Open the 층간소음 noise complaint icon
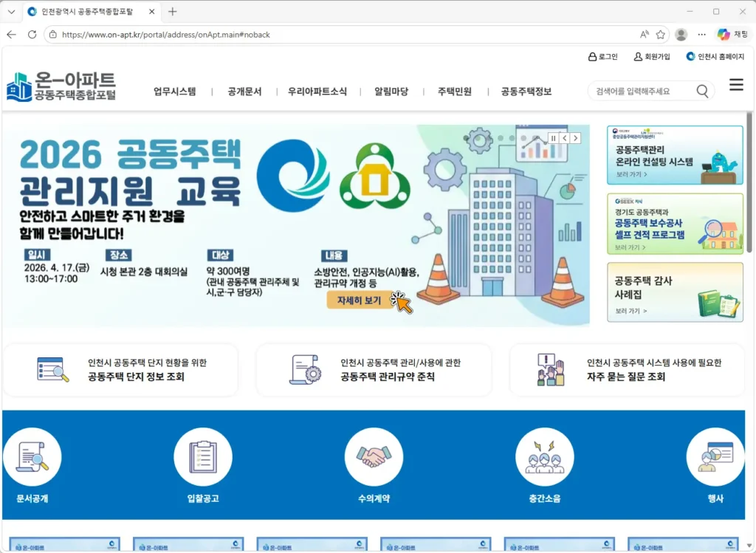Image resolution: width=756 pixels, height=553 pixels. pyautogui.click(x=544, y=455)
